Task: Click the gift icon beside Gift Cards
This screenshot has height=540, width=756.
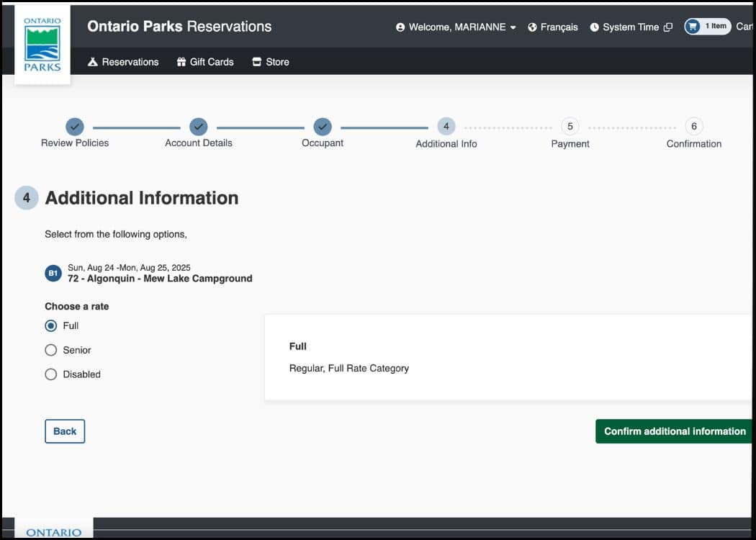Action: click(x=181, y=62)
